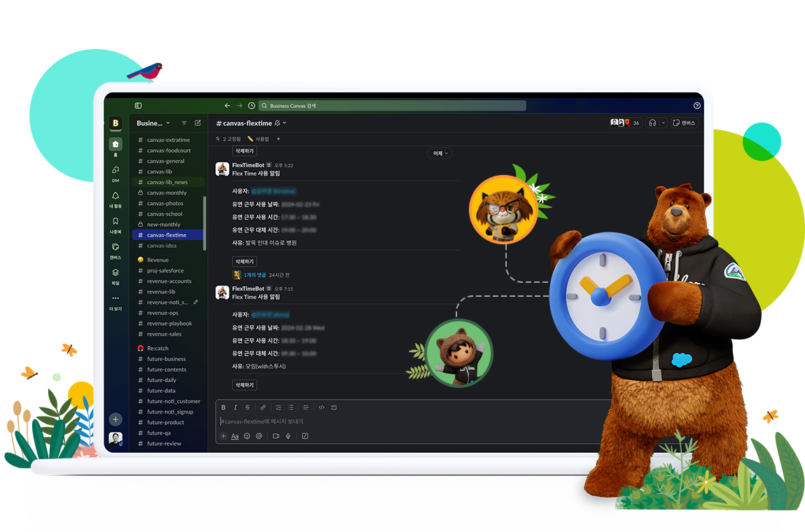Open the 36 members list

(625, 122)
